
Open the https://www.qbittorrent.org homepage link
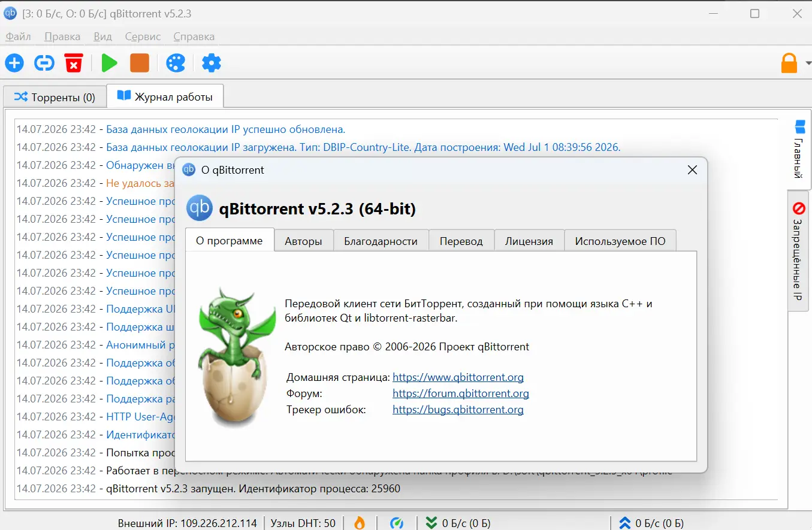[x=458, y=377]
